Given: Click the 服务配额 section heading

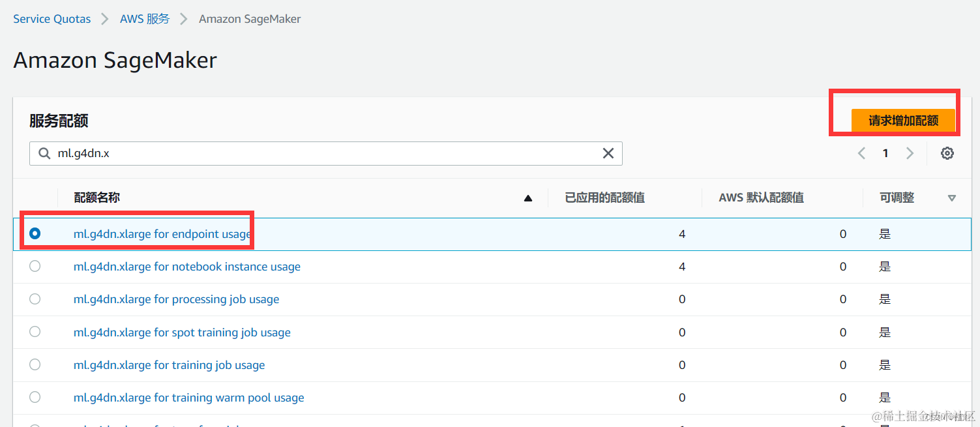Looking at the screenshot, I should (x=59, y=121).
